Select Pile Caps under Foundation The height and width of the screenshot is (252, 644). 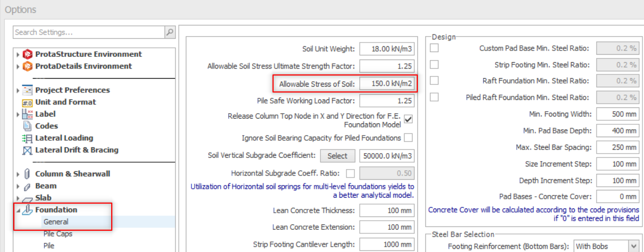[x=57, y=234]
